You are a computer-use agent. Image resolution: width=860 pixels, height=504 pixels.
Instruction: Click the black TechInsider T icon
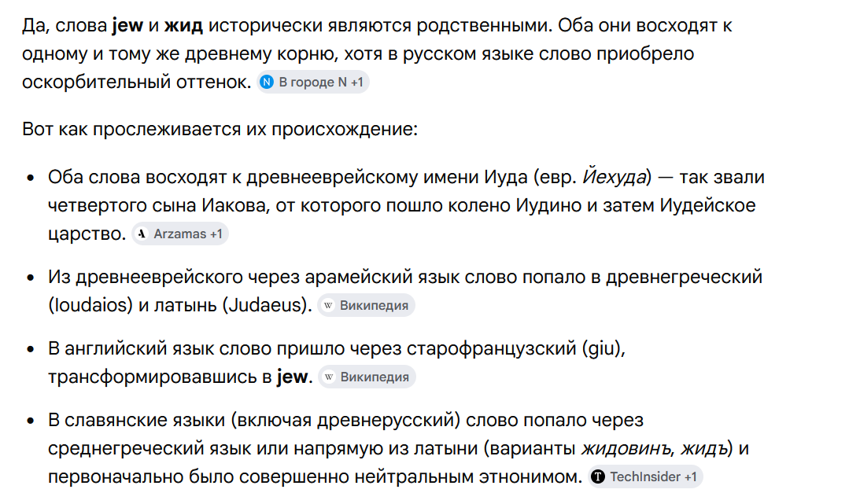tap(598, 476)
